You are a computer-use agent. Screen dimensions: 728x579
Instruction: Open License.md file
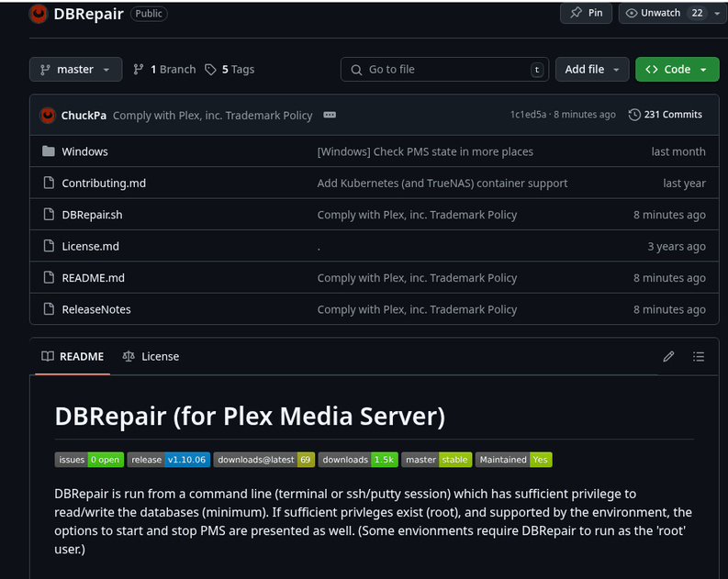coord(90,246)
